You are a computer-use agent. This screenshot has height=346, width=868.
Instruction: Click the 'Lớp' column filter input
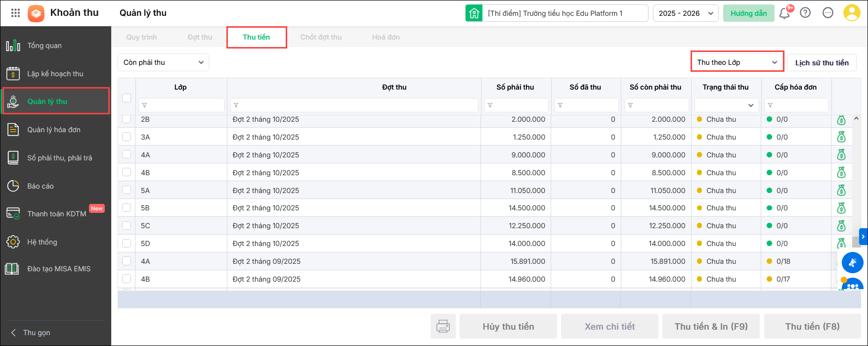[181, 105]
